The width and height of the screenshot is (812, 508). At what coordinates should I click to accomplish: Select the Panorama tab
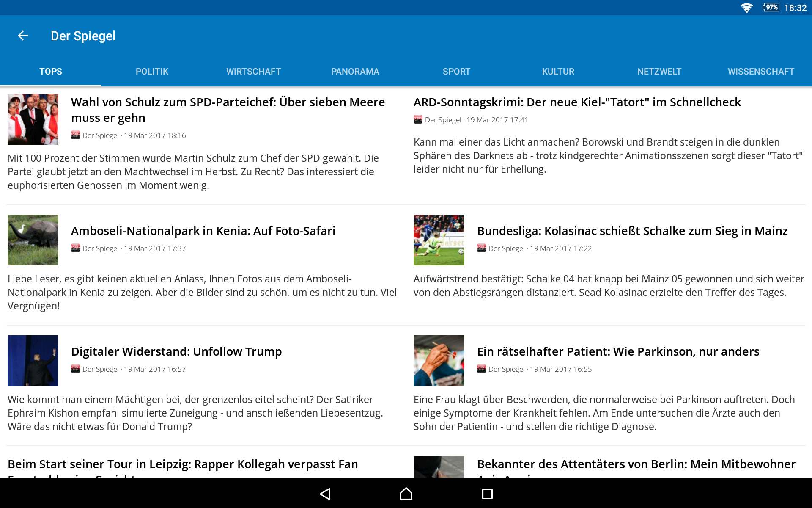tap(355, 72)
